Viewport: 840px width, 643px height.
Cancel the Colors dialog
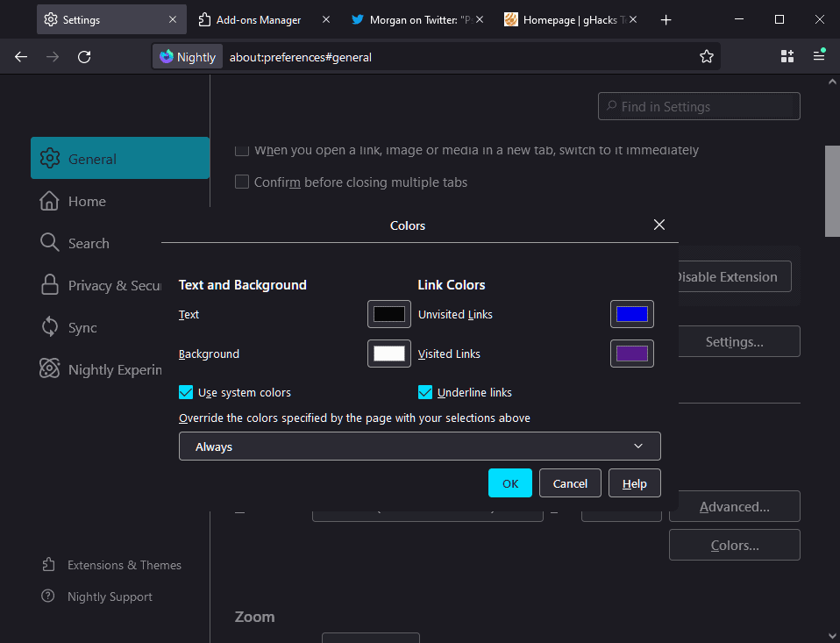570,482
